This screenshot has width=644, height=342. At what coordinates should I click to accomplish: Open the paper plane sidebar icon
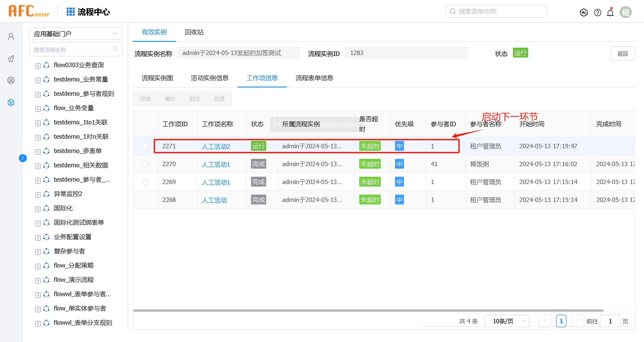point(11,59)
